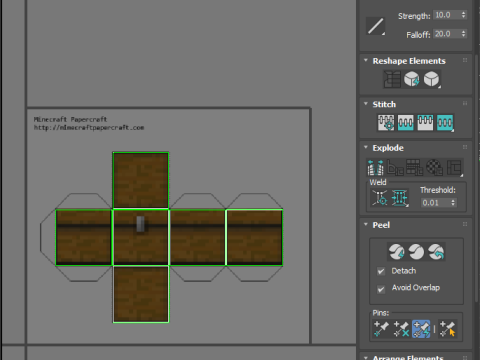Click Relax Until Flat cube icon
480x360 pixels.
point(412,79)
